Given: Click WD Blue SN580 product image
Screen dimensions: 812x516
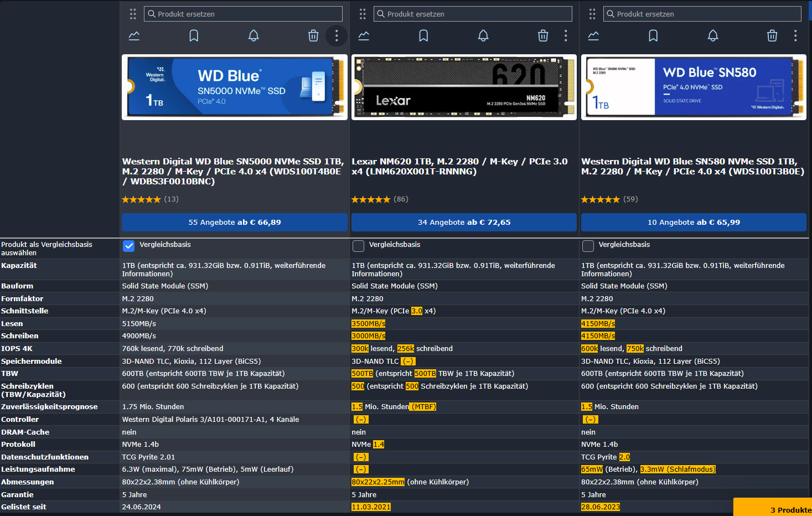Looking at the screenshot, I should tap(694, 87).
